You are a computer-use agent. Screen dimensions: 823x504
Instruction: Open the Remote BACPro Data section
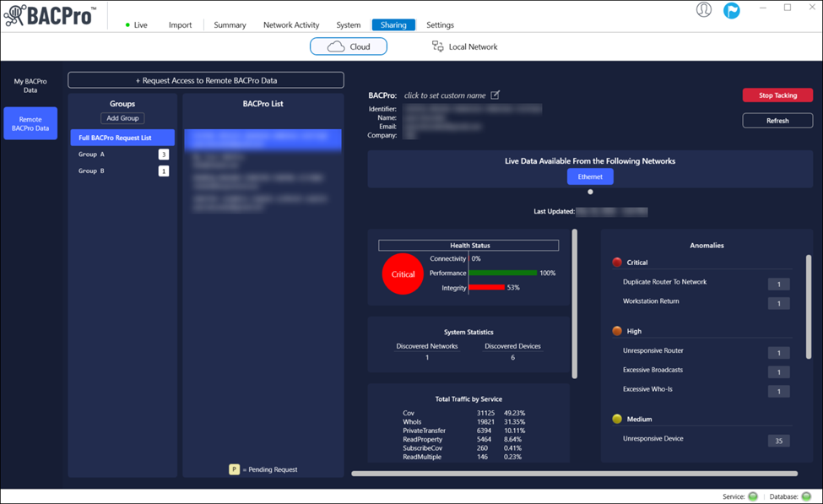[x=30, y=123]
